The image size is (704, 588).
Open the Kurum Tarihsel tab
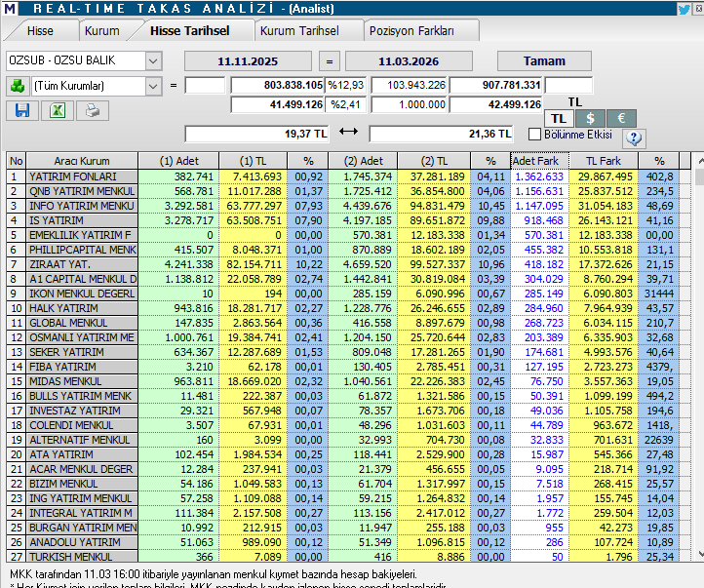click(x=299, y=31)
